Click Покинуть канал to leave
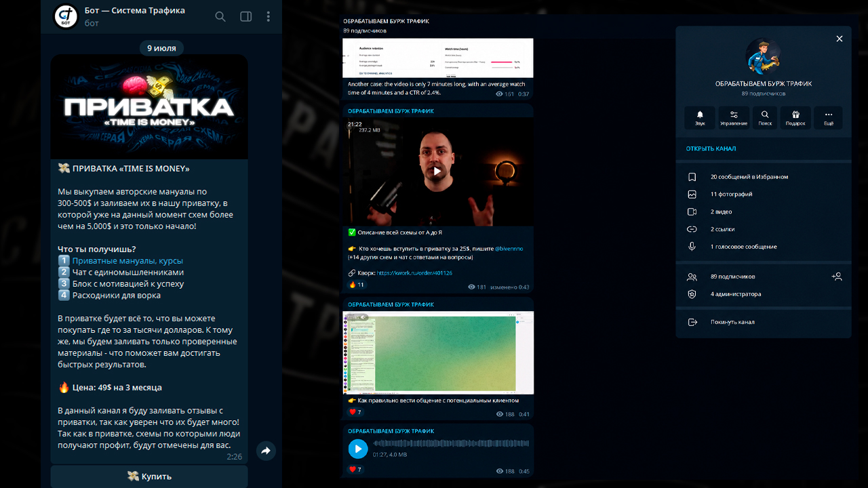The width and height of the screenshot is (868, 488). pyautogui.click(x=763, y=323)
